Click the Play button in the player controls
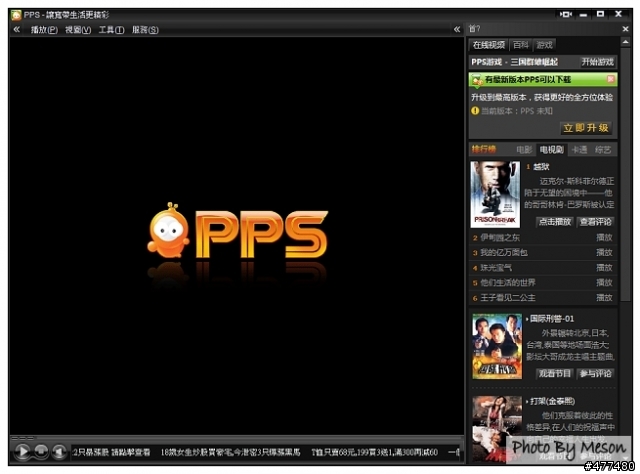Viewport: 640px width, 474px height. pyautogui.click(x=22, y=452)
